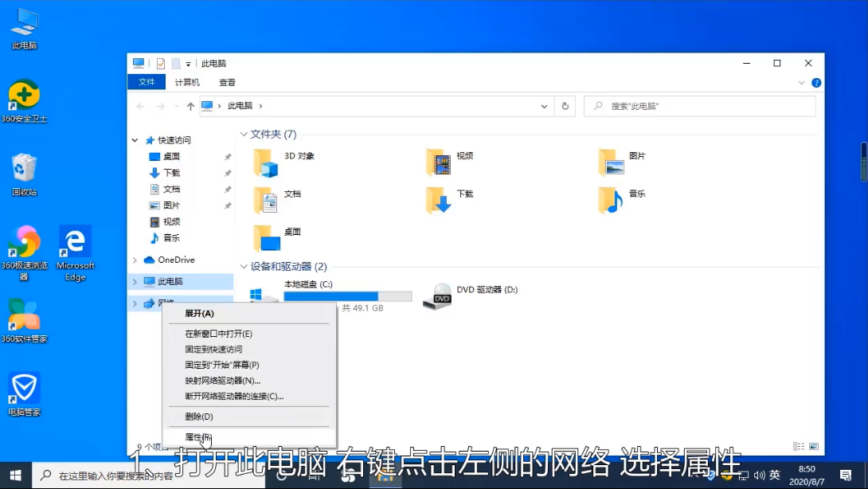Collapse the 设备和驱动器 (2) group
Image resolution: width=868 pixels, height=489 pixels.
click(244, 266)
